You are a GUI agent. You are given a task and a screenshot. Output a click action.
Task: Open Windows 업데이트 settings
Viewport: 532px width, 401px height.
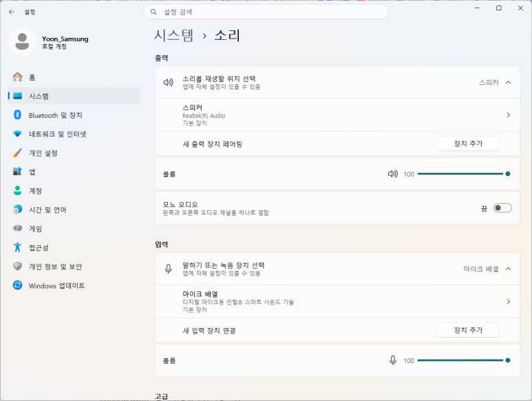[x=74, y=285]
